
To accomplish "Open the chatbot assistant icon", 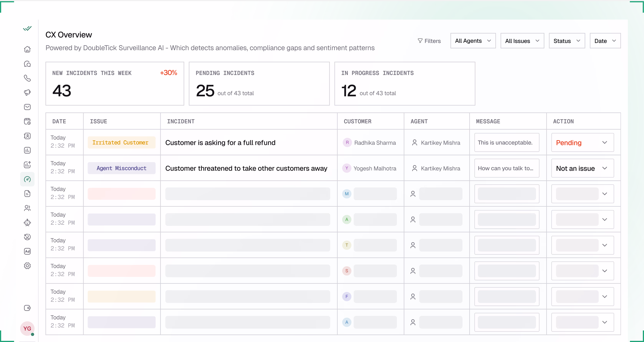I will point(27,223).
